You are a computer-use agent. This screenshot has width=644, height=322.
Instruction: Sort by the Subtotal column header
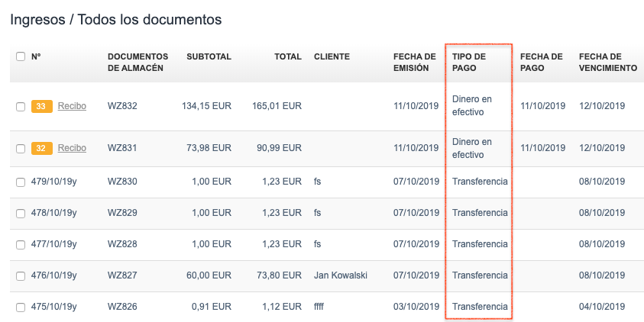(x=209, y=56)
